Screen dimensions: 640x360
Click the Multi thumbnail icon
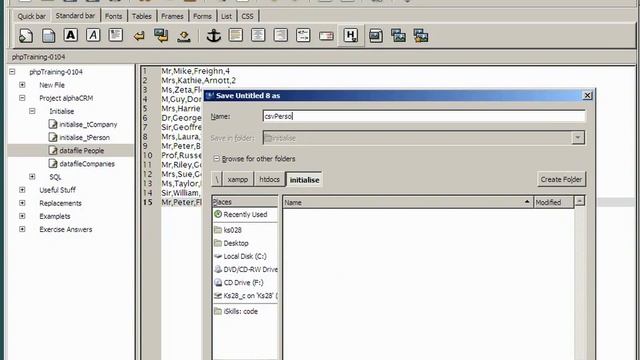point(420,36)
